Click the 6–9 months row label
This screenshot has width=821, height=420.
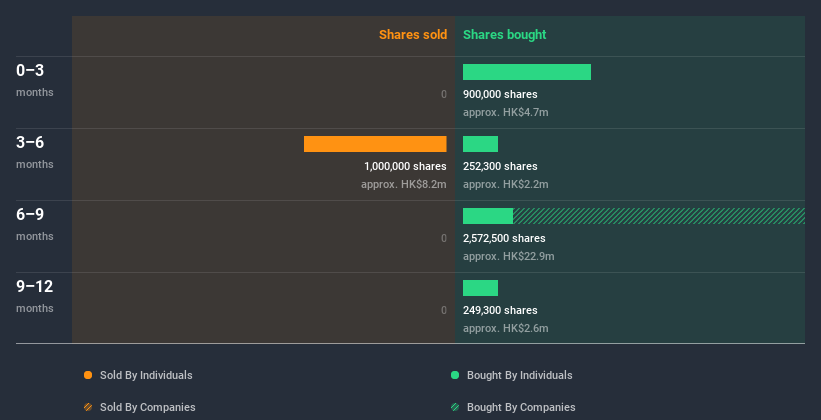pyautogui.click(x=35, y=224)
